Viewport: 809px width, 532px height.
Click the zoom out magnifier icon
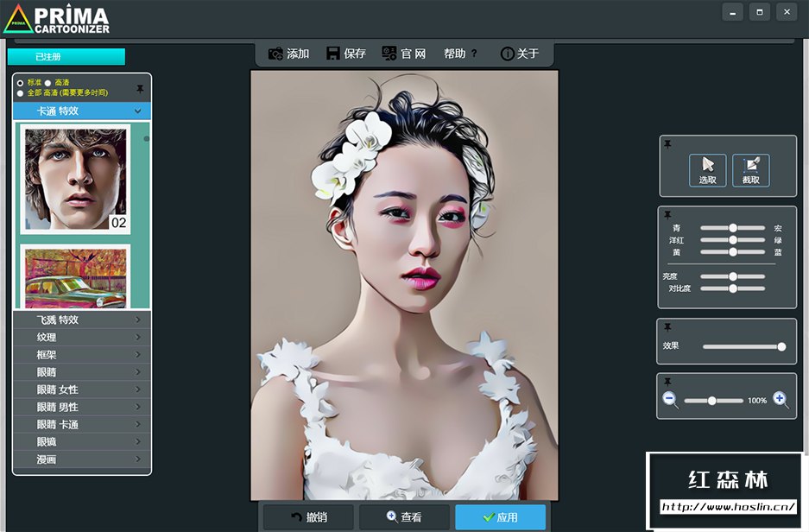[x=670, y=400]
